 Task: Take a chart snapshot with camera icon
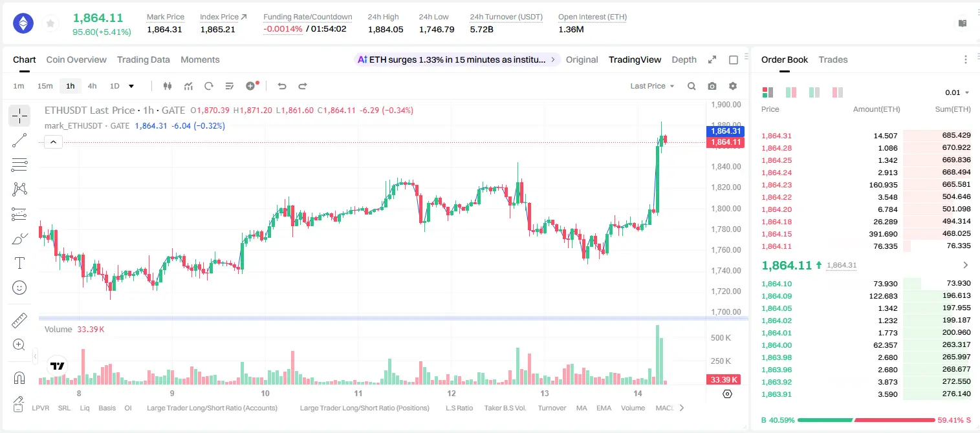712,86
